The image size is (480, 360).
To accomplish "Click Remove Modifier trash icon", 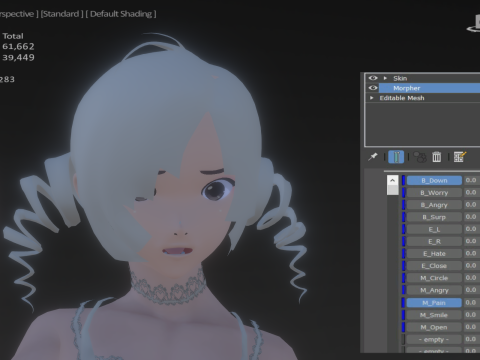I will coord(436,157).
